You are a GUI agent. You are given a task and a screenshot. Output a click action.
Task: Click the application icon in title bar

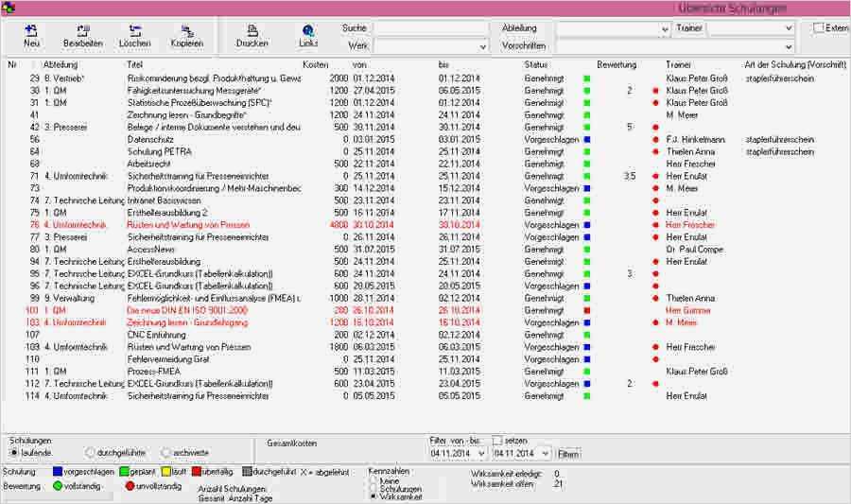[x=9, y=8]
